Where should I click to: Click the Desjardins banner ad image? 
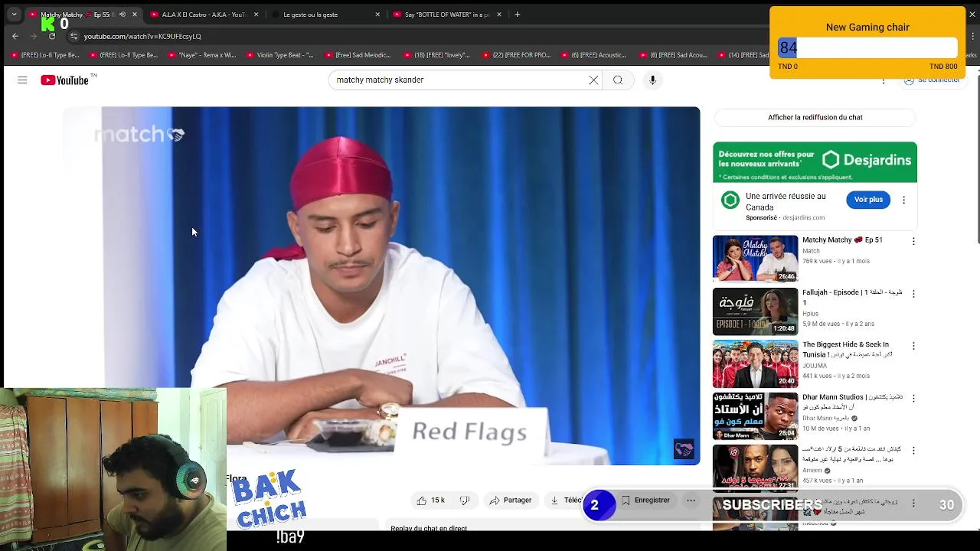(x=815, y=162)
